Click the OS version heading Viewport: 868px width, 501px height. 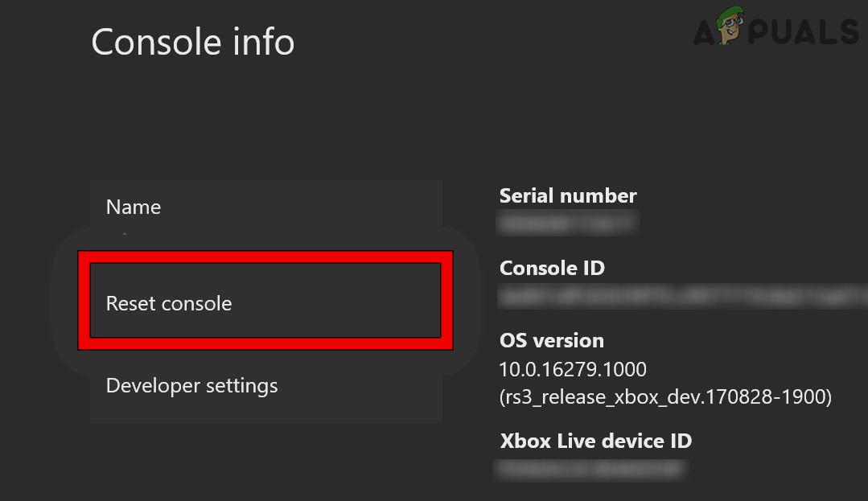pos(552,340)
